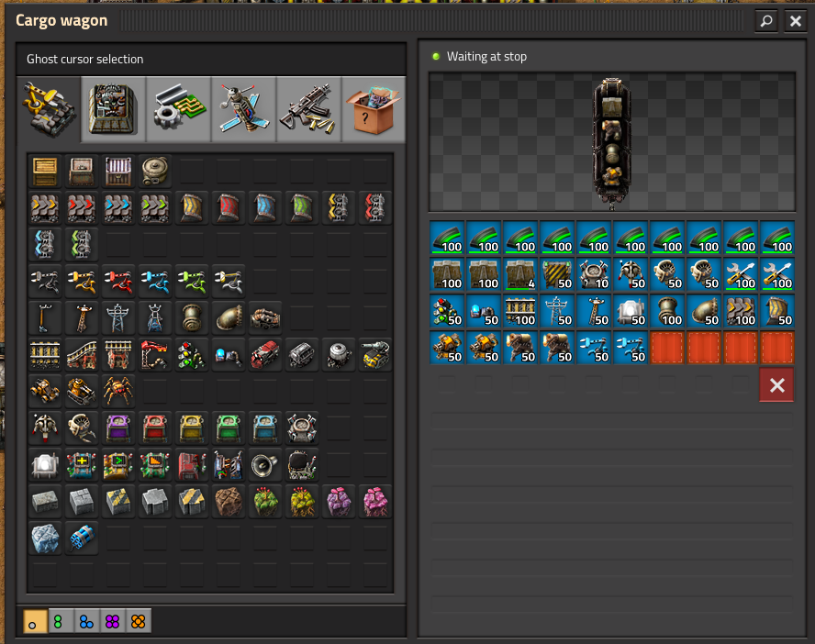Open the Combat tab with the gun icon

click(308, 109)
